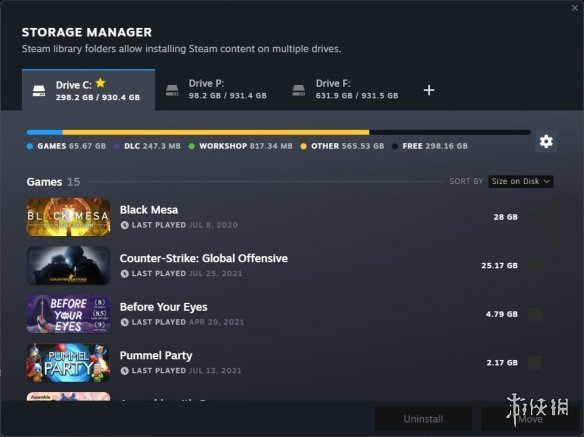Image resolution: width=584 pixels, height=437 pixels.
Task: Close the Storage Manager window
Action: [575, 8]
